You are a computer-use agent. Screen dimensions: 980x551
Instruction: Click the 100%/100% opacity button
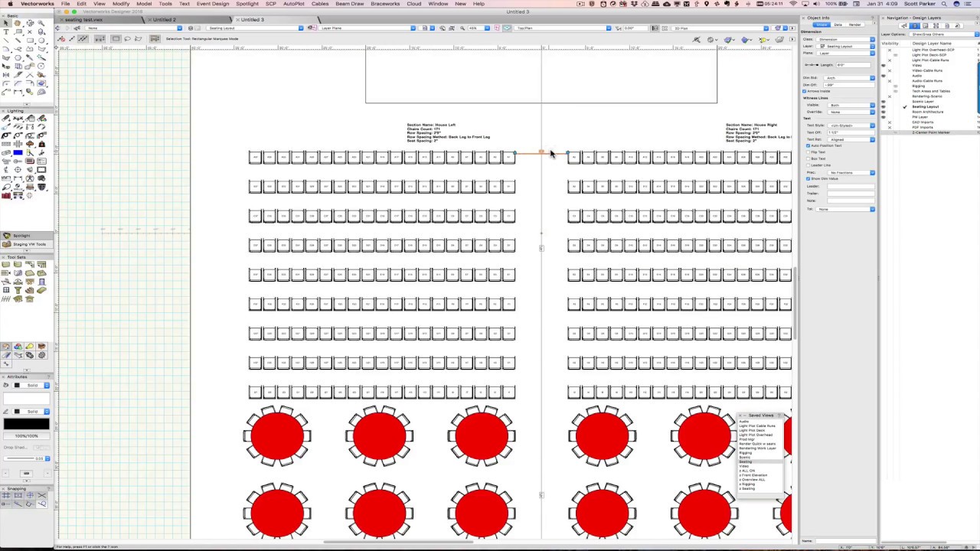click(27, 436)
